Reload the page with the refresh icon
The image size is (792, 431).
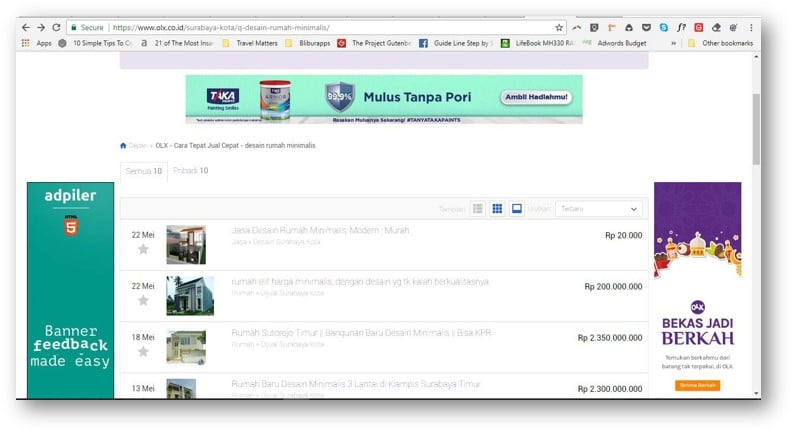pos(56,27)
